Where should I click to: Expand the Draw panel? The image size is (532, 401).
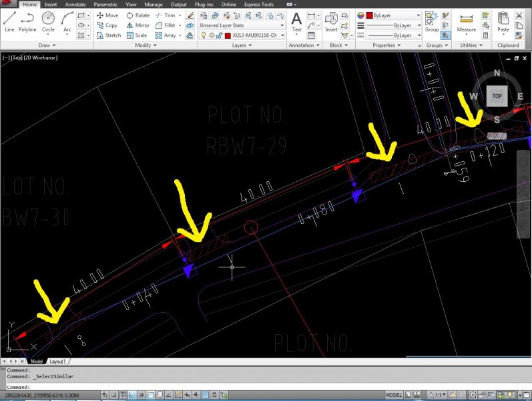tap(47, 45)
